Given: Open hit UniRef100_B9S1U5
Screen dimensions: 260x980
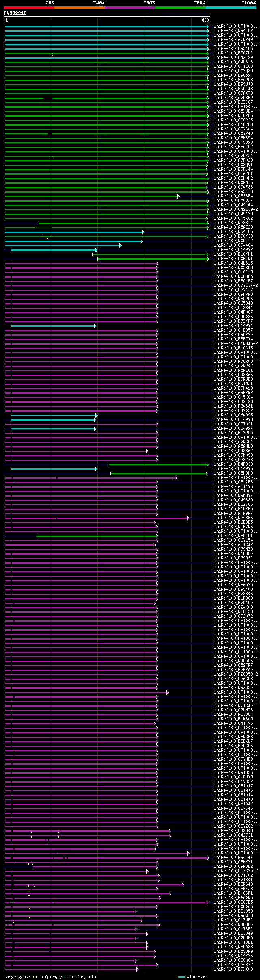Looking at the screenshot, I should (x=233, y=49).
